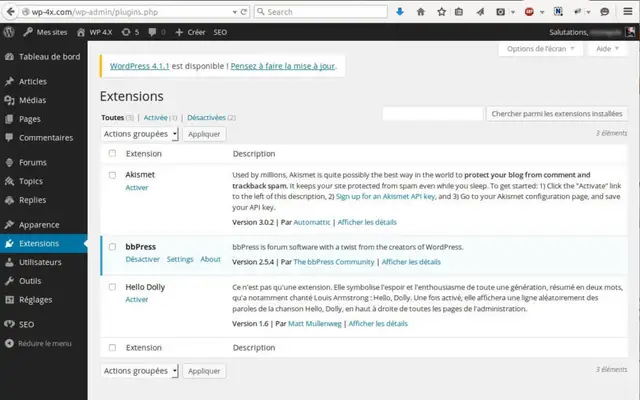Tick the select-all checkbox in the table header
The width and height of the screenshot is (640, 400).
coord(112,153)
